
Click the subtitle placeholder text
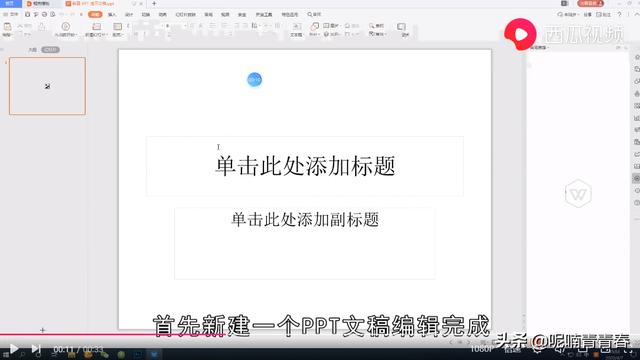point(305,220)
